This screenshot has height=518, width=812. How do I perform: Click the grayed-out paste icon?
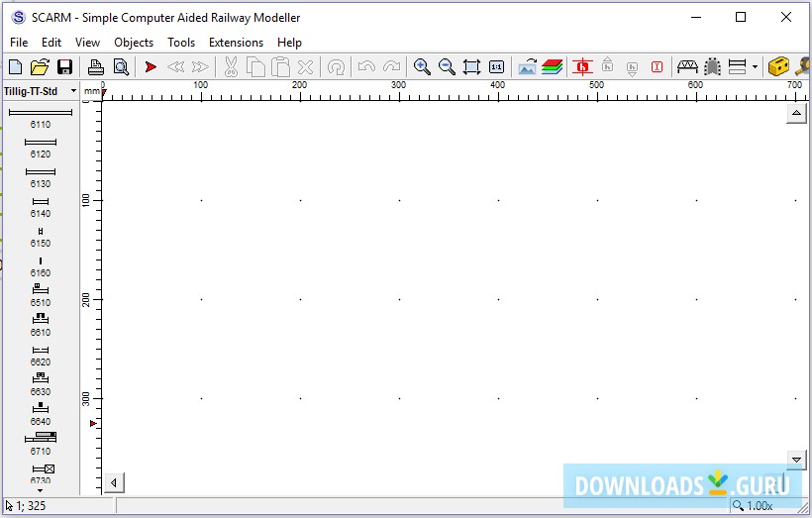coord(280,66)
